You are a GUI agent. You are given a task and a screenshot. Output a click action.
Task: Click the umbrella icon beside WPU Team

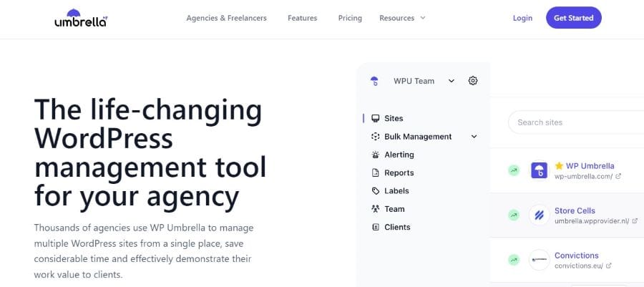[x=374, y=81]
